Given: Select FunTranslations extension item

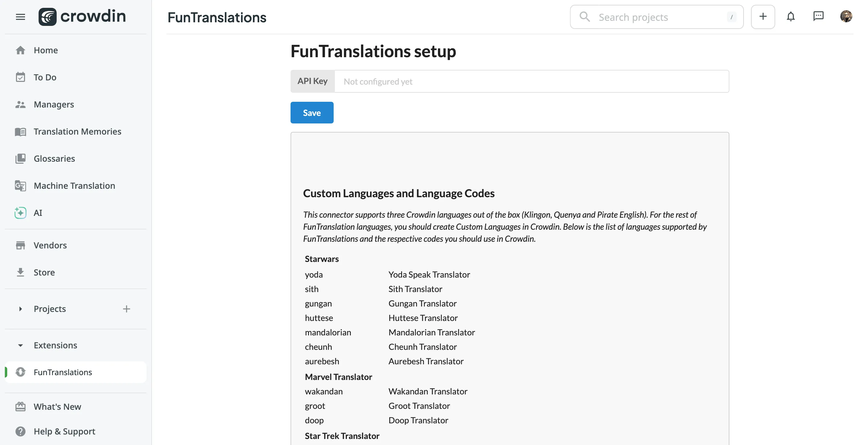Looking at the screenshot, I should click(63, 372).
